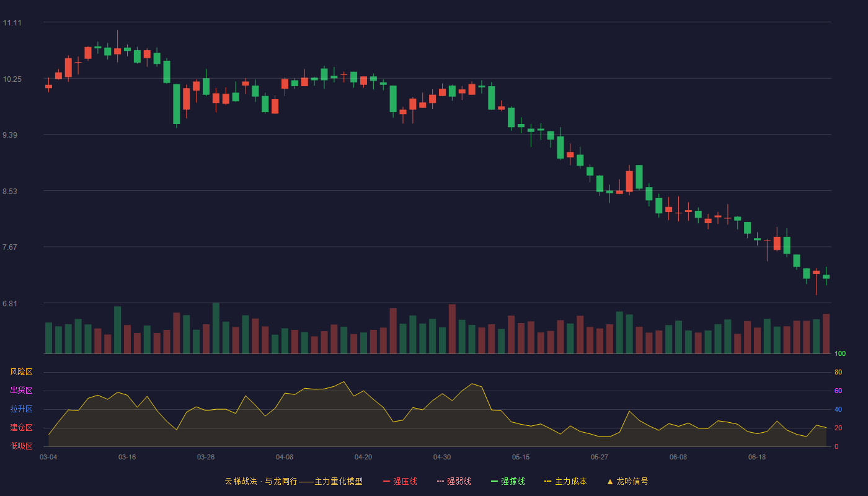Screen dimensions: 868x496
Task: Toggle the 强撑线 legend label
Action: (513, 481)
